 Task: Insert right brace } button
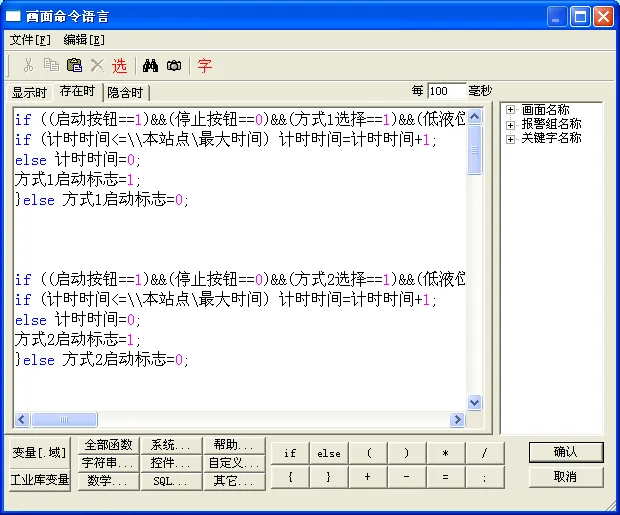329,477
